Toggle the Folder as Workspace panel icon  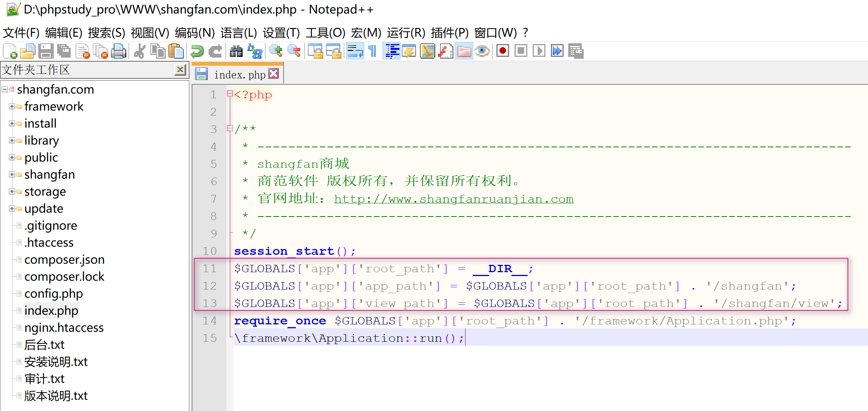click(x=464, y=51)
